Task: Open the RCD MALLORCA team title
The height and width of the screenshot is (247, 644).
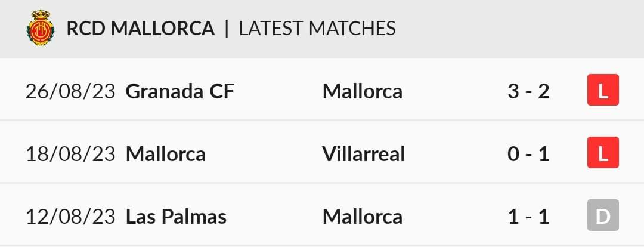Action: tap(141, 29)
